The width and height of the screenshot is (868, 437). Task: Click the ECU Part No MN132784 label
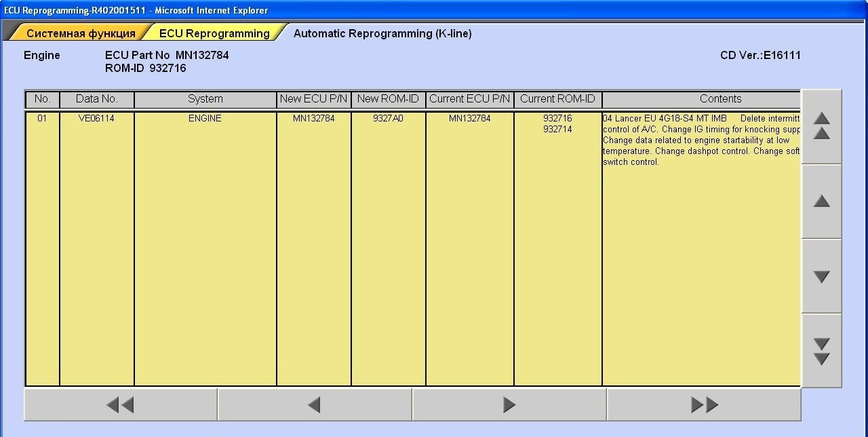pyautogui.click(x=167, y=56)
